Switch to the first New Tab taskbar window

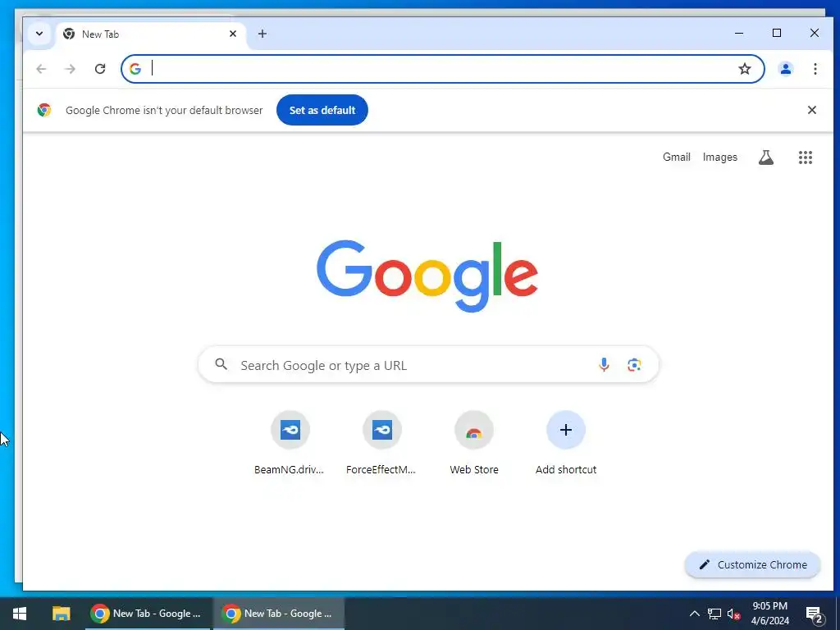[148, 614]
